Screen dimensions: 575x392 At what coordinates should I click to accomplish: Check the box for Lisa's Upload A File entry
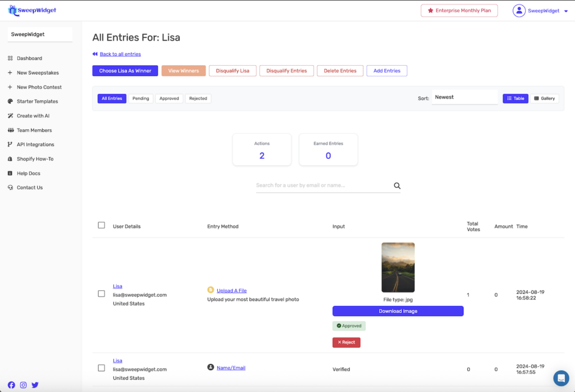tap(102, 294)
